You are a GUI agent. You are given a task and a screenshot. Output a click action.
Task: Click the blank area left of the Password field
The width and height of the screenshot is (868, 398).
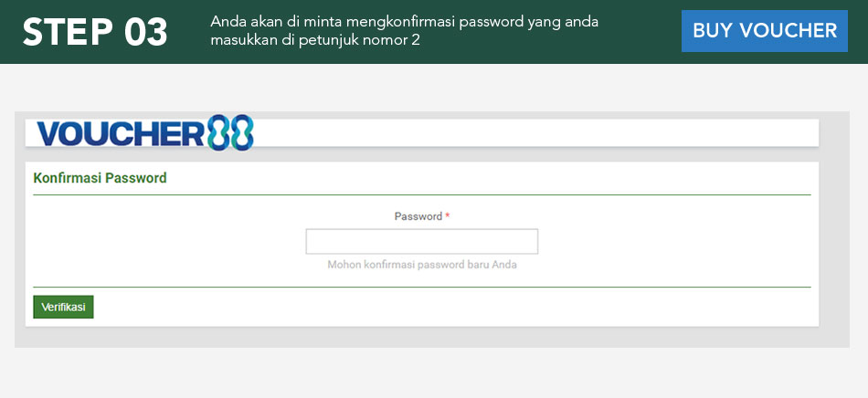tap(164, 241)
